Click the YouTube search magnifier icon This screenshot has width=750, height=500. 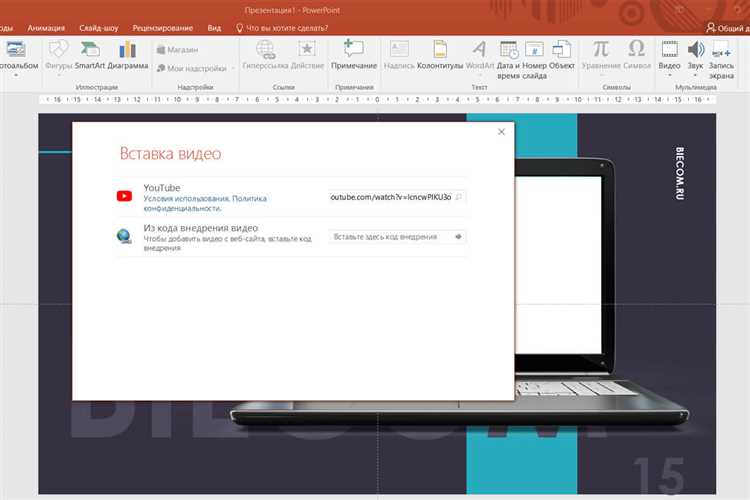point(458,197)
